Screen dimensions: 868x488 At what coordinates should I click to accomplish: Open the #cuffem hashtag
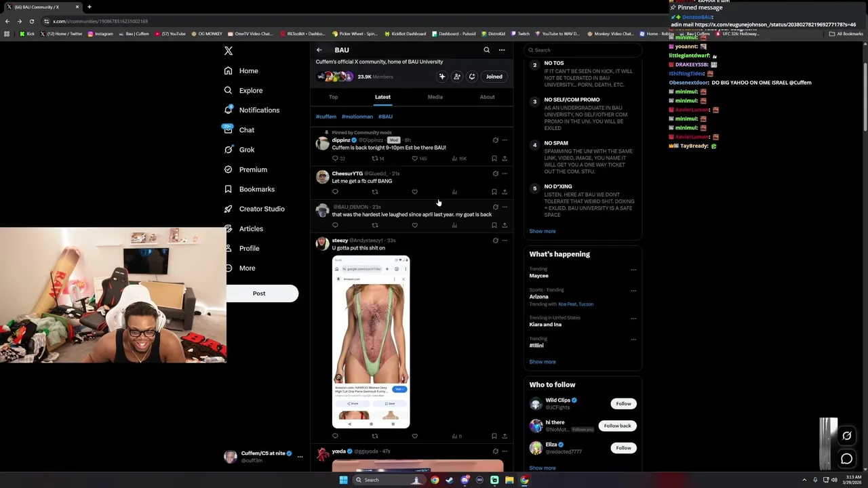326,117
